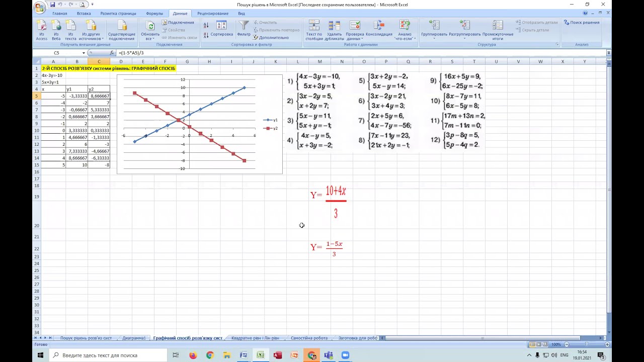Open Zoom from taskbar
The image size is (644, 362).
346,355
